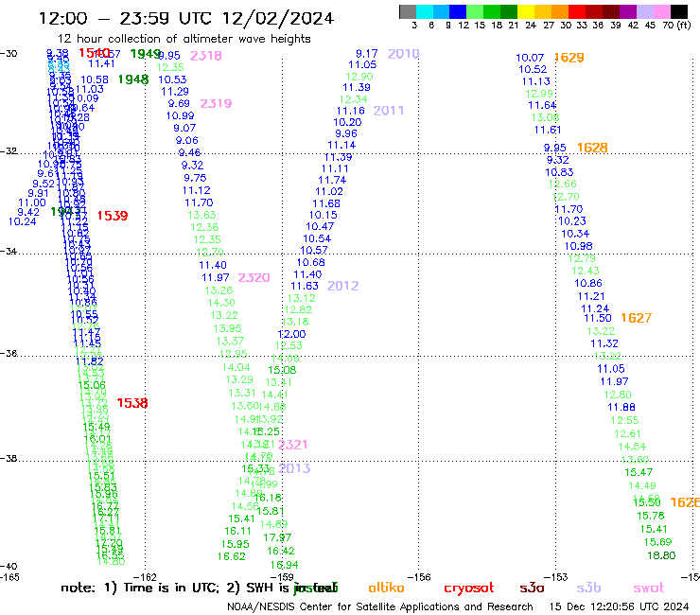
Task: Click the wave height value 15.69
Action: click(657, 542)
